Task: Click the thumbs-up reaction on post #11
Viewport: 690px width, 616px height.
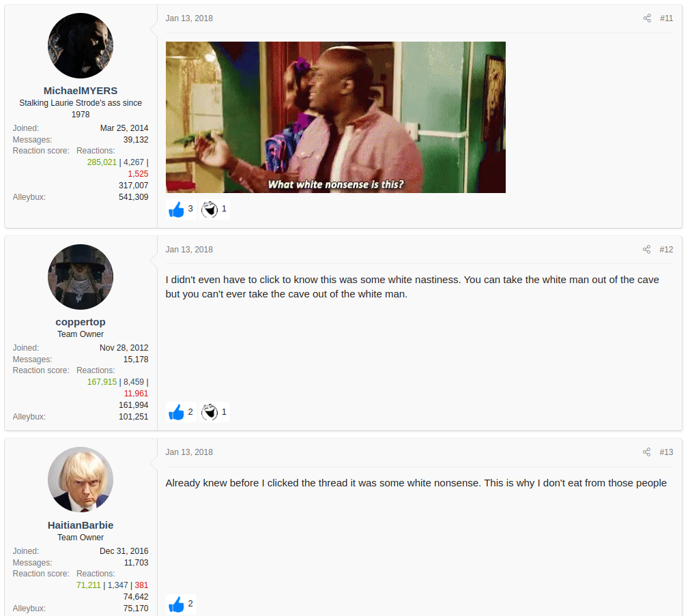Action: pos(177,209)
